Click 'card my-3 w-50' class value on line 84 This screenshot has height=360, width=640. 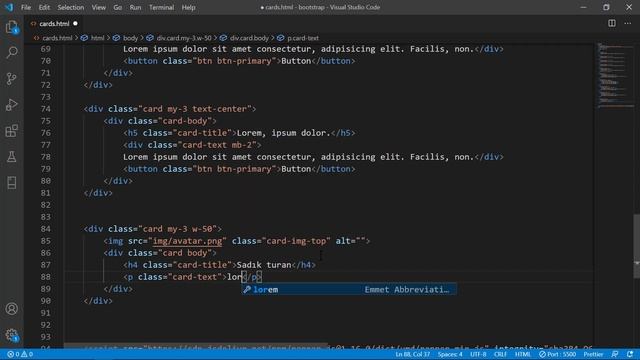coord(178,229)
